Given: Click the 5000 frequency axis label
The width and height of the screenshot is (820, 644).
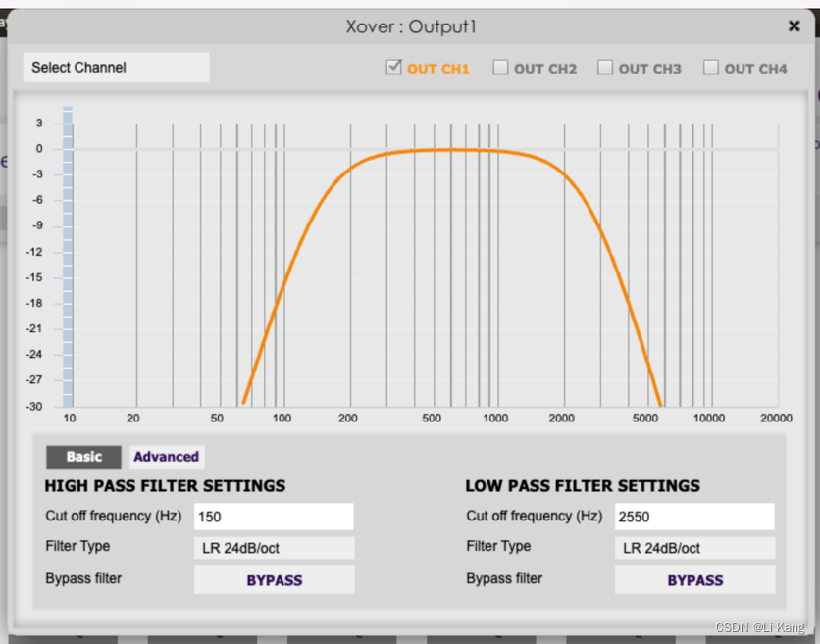Looking at the screenshot, I should click(645, 419).
